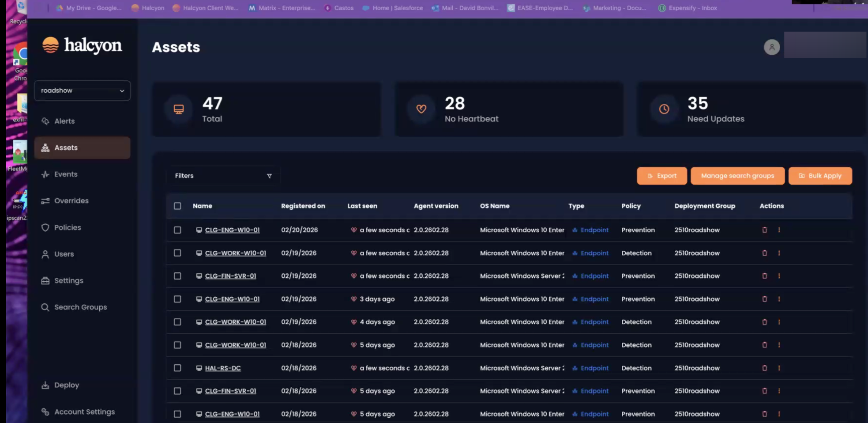Open the CLG-FIN-SVR-01 link registered 02/19/2026
The image size is (868, 423).
[x=230, y=276]
